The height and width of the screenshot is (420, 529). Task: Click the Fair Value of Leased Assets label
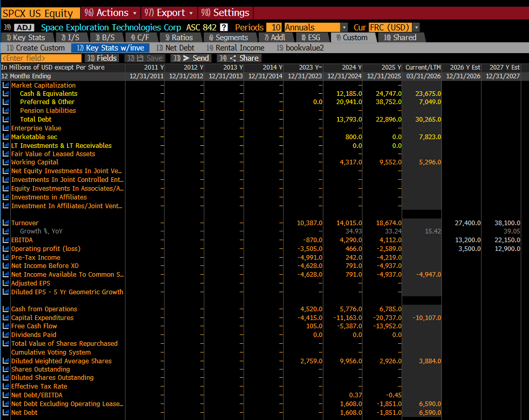point(53,154)
